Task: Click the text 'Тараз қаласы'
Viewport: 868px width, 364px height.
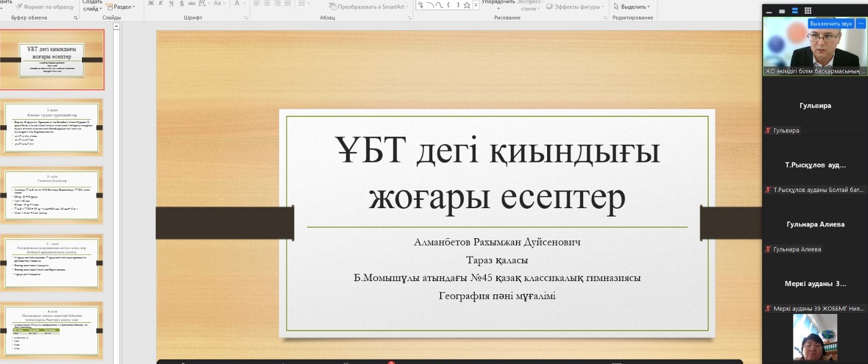Action: coord(497,260)
